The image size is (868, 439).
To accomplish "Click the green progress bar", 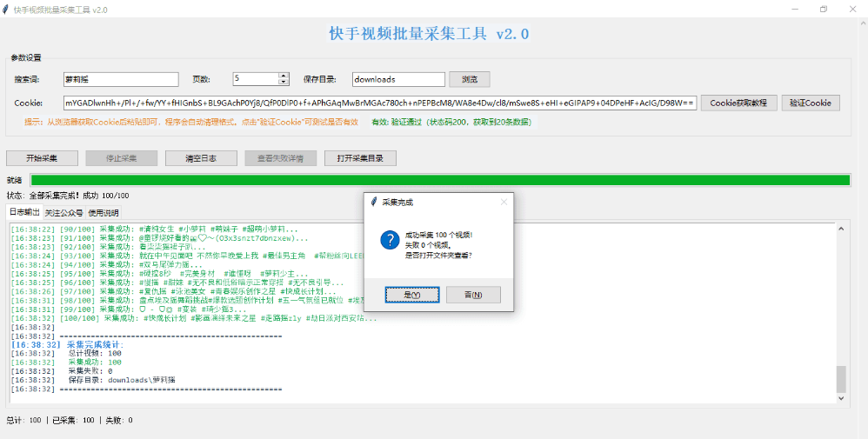I will (x=440, y=180).
